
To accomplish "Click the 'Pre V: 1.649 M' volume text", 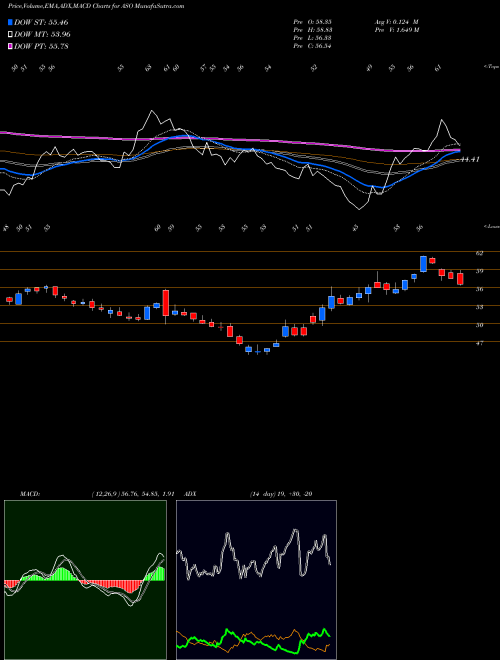I will pyautogui.click(x=396, y=30).
